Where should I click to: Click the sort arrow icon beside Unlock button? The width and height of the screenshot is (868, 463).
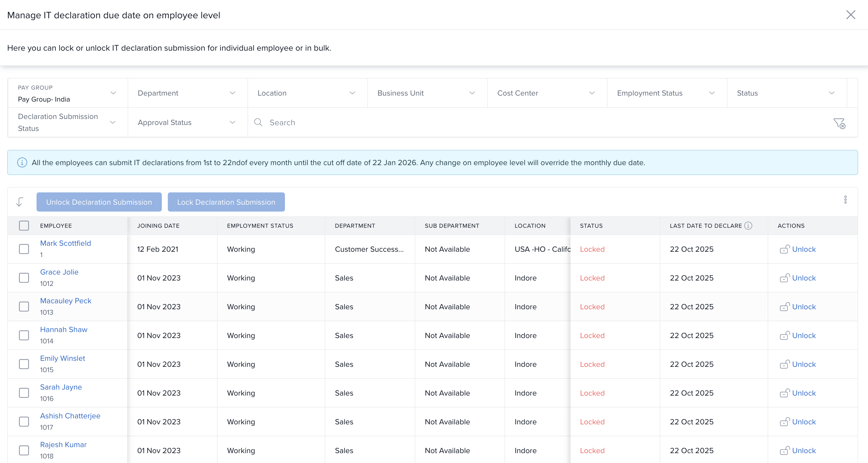tap(19, 202)
